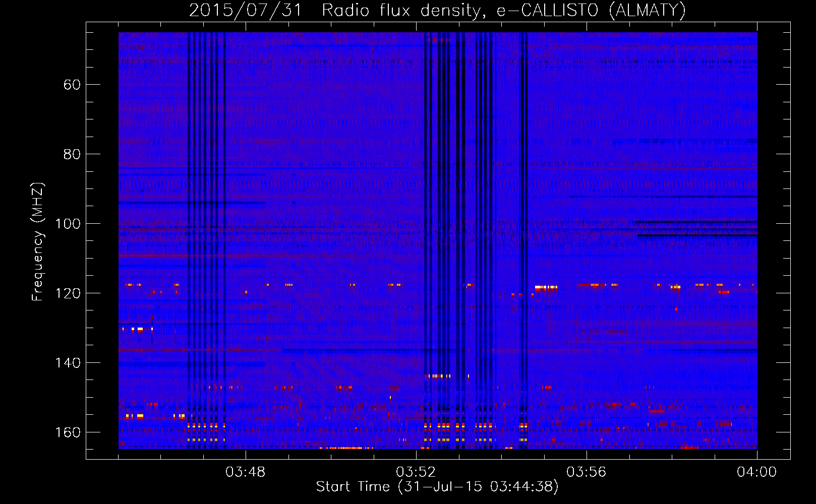Click the 03:48 time tick label
The height and width of the screenshot is (504, 816).
[x=245, y=472]
